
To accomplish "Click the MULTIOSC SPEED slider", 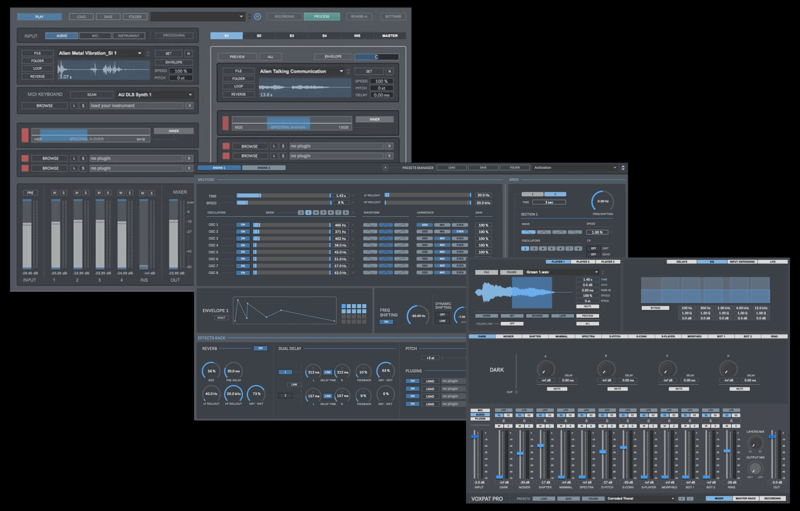I will coord(284,203).
